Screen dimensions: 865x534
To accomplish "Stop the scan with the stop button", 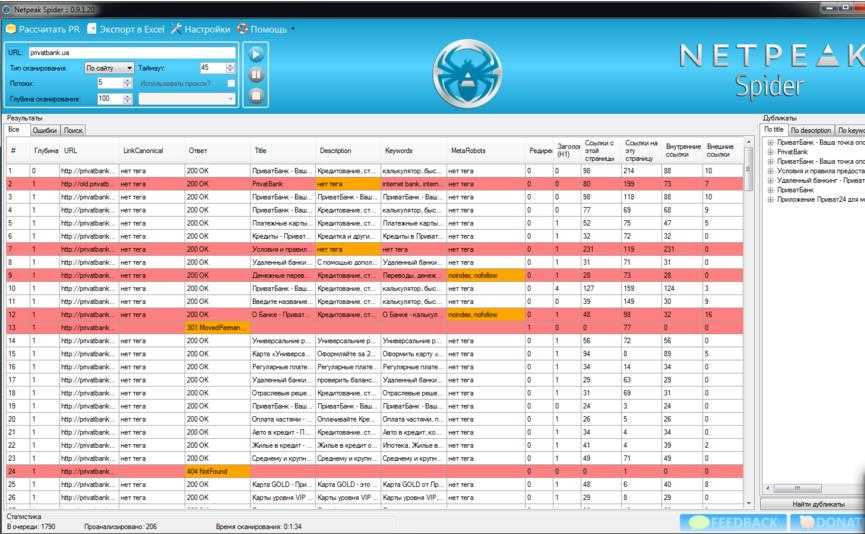I will coord(256,96).
